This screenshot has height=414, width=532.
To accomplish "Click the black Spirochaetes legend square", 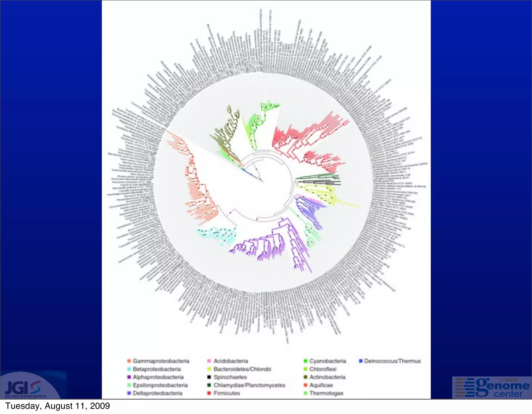I will point(209,377).
